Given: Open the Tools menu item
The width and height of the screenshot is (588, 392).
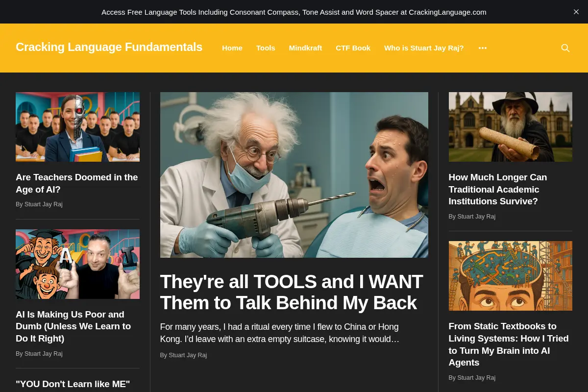Looking at the screenshot, I should click(x=266, y=48).
